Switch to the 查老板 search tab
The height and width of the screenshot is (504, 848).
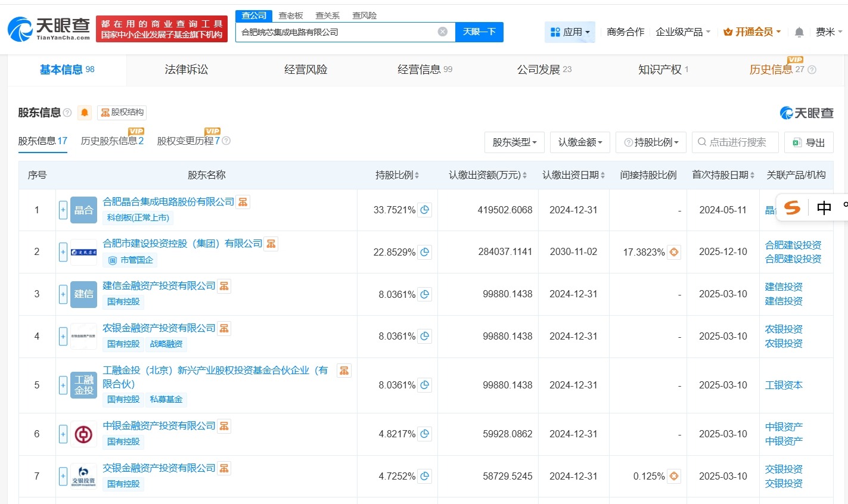click(290, 15)
